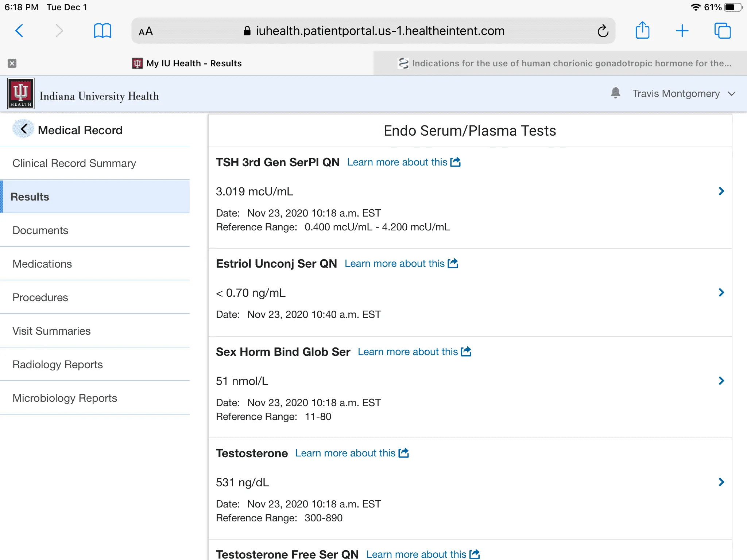Viewport: 747px width, 560px height.
Task: Click the TSH 3rd Gen SerPl QN title
Action: pos(278,162)
